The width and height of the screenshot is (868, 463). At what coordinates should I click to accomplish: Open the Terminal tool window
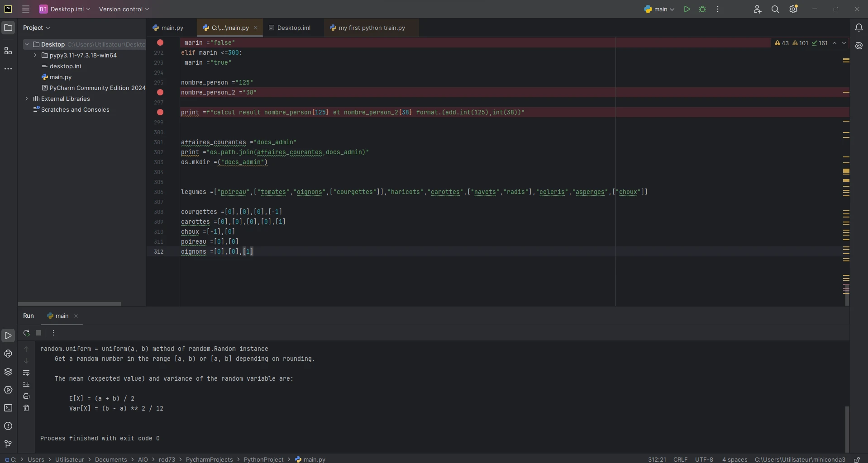8,408
